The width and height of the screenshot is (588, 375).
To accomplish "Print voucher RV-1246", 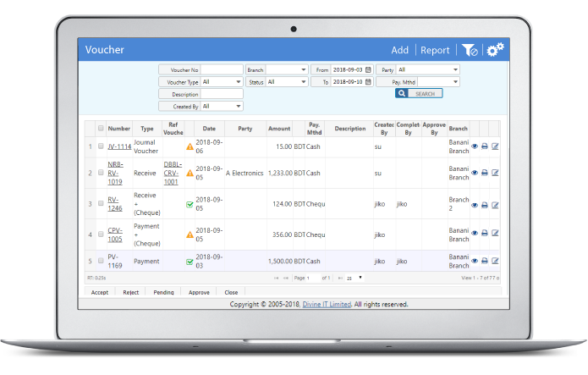I will point(485,206).
